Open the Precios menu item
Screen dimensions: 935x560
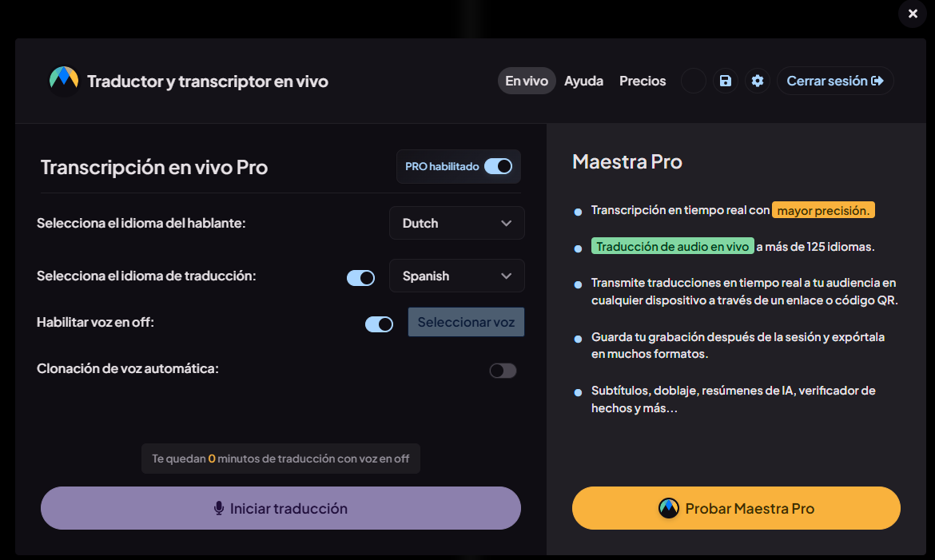click(643, 81)
